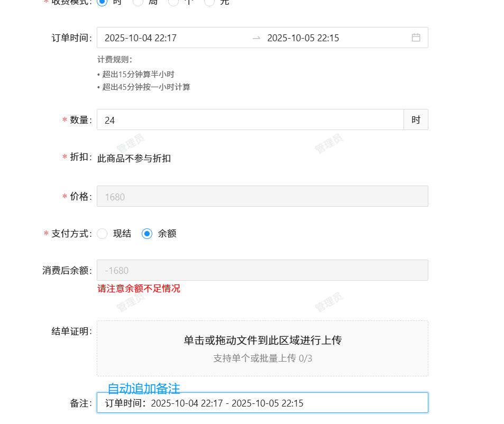Click the 此商品不参与折扣 text
The image size is (504, 424).
134,158
